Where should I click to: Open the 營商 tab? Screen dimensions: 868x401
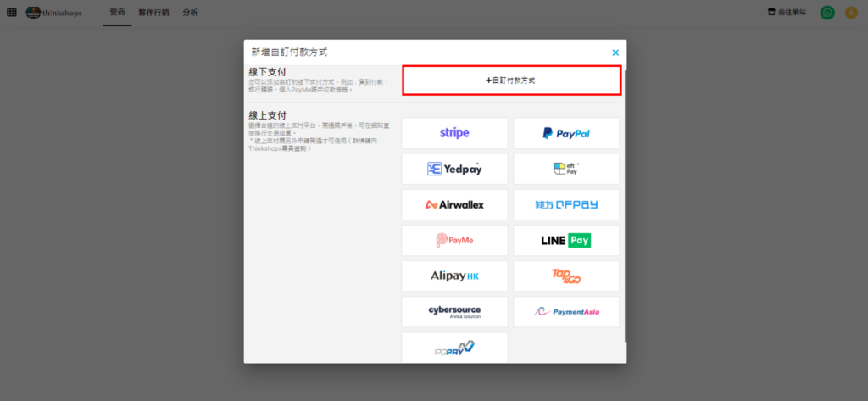(x=117, y=13)
